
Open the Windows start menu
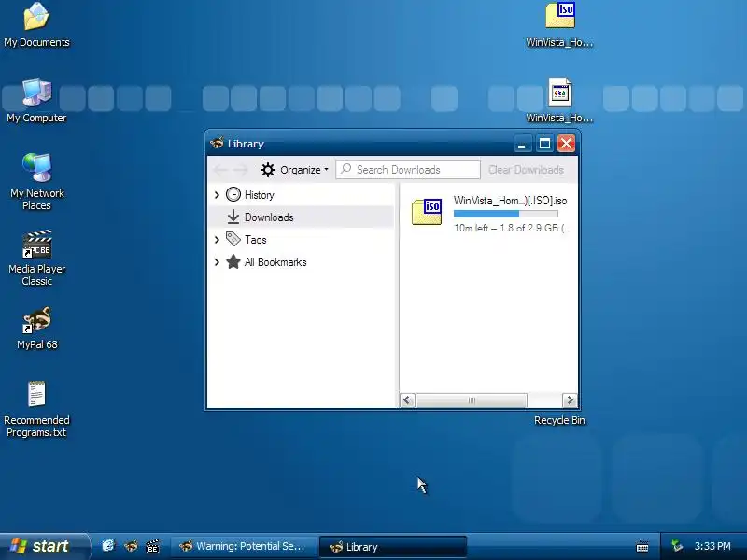[44, 546]
